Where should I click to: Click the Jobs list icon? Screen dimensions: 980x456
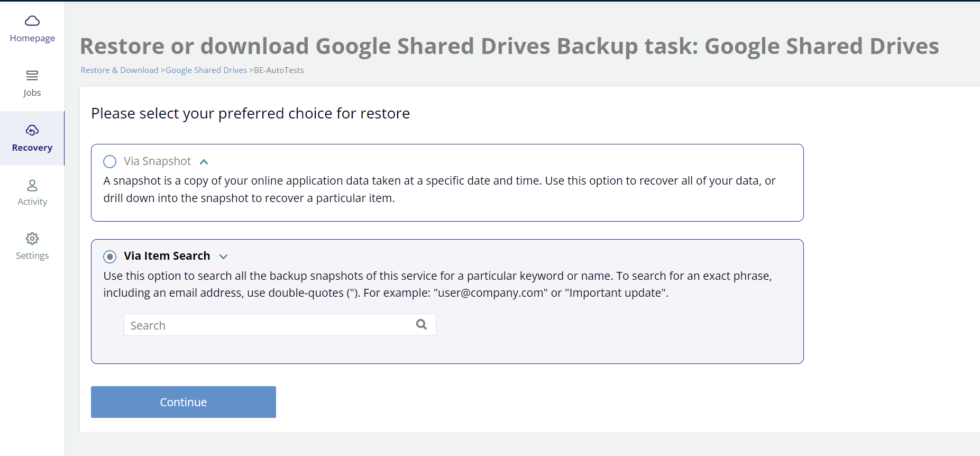click(32, 76)
